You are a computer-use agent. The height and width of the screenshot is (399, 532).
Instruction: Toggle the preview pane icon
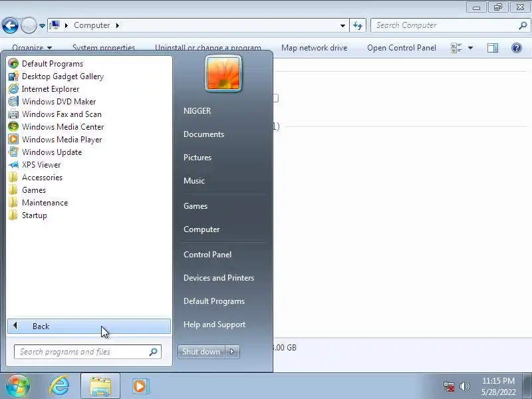493,48
